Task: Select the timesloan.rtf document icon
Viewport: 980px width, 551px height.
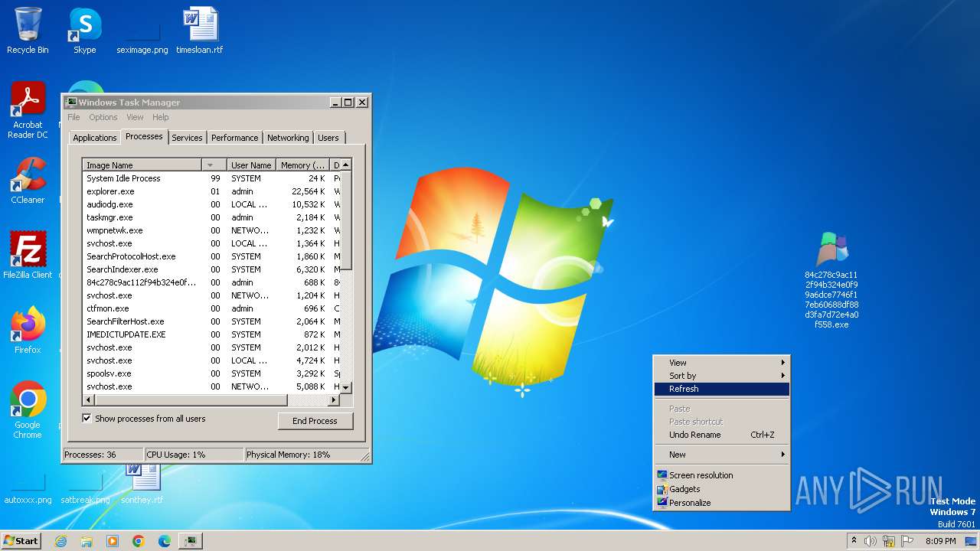Action: [x=200, y=31]
